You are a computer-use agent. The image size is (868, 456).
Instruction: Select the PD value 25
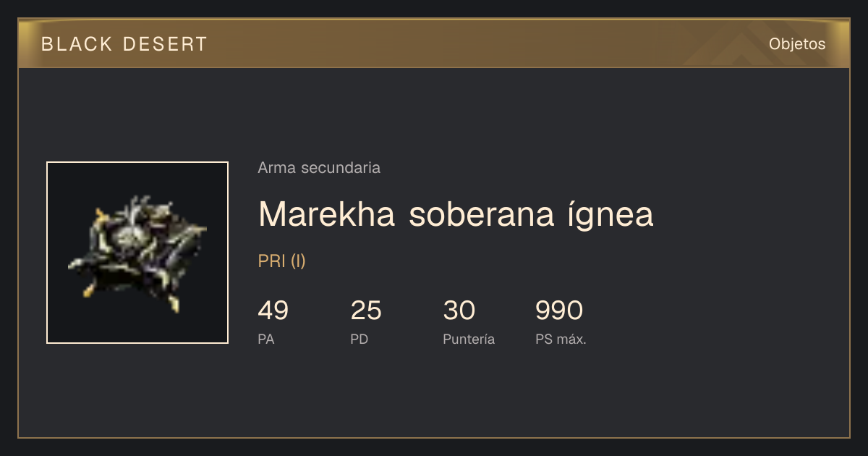pyautogui.click(x=366, y=311)
